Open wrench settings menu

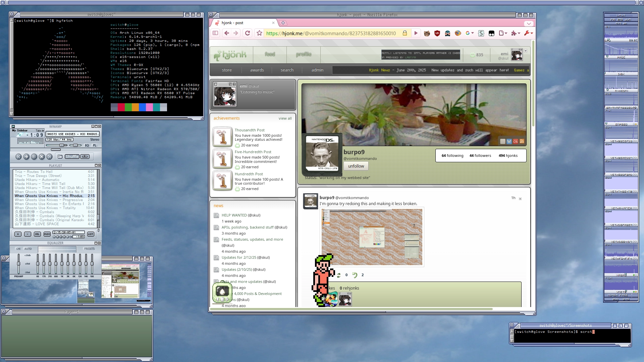click(528, 33)
